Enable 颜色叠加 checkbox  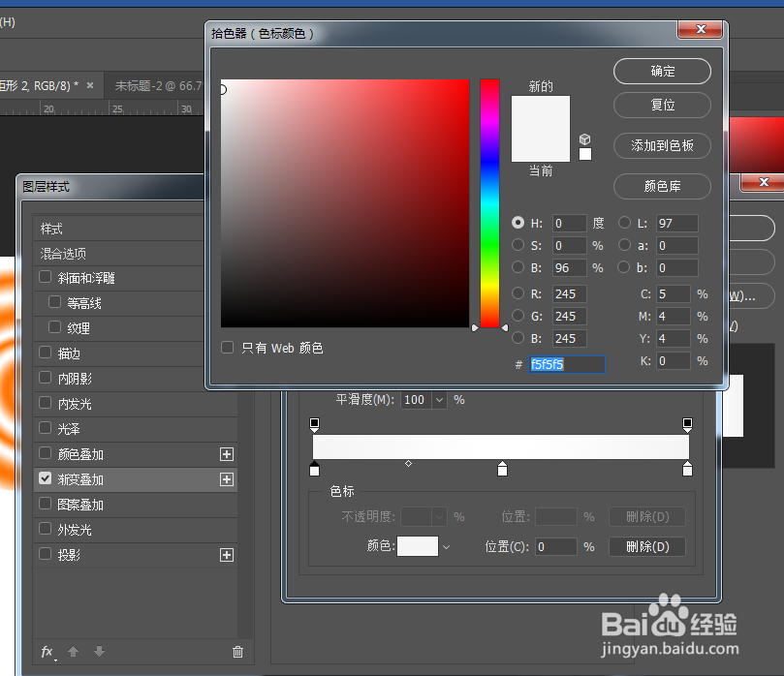(45, 452)
